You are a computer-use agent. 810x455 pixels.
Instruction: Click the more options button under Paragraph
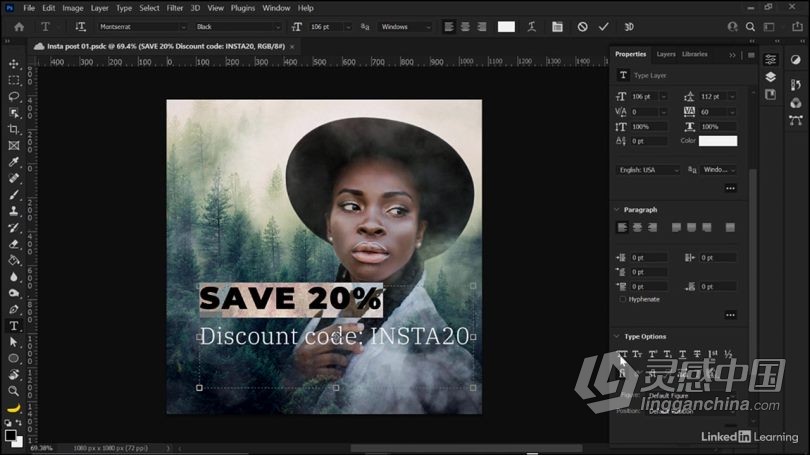pos(730,315)
